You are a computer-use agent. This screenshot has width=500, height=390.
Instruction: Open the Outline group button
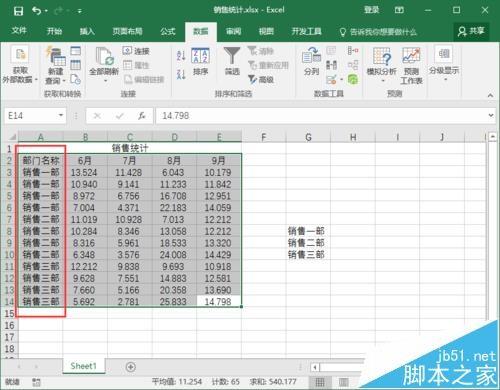point(444,64)
